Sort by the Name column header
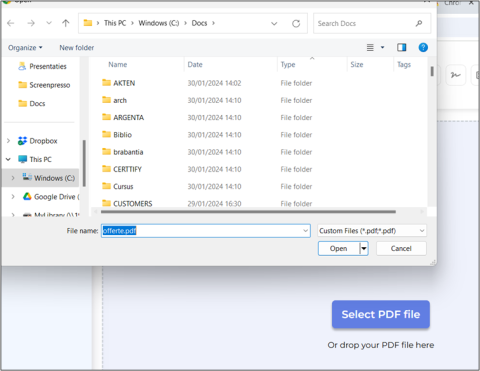This screenshot has height=371, width=480. coord(118,65)
